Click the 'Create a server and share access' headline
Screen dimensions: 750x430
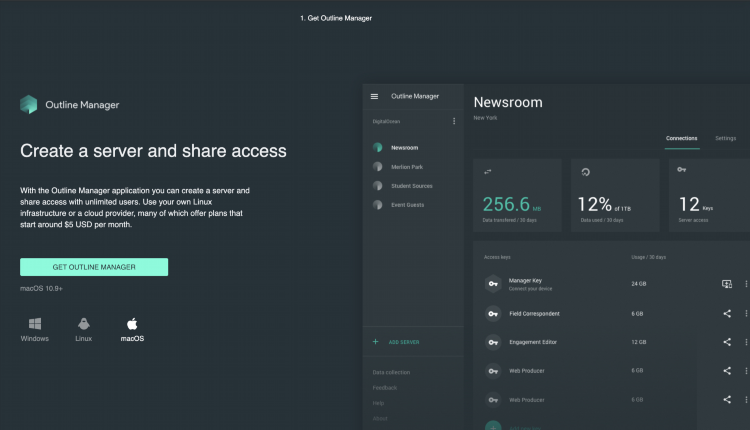pos(153,151)
